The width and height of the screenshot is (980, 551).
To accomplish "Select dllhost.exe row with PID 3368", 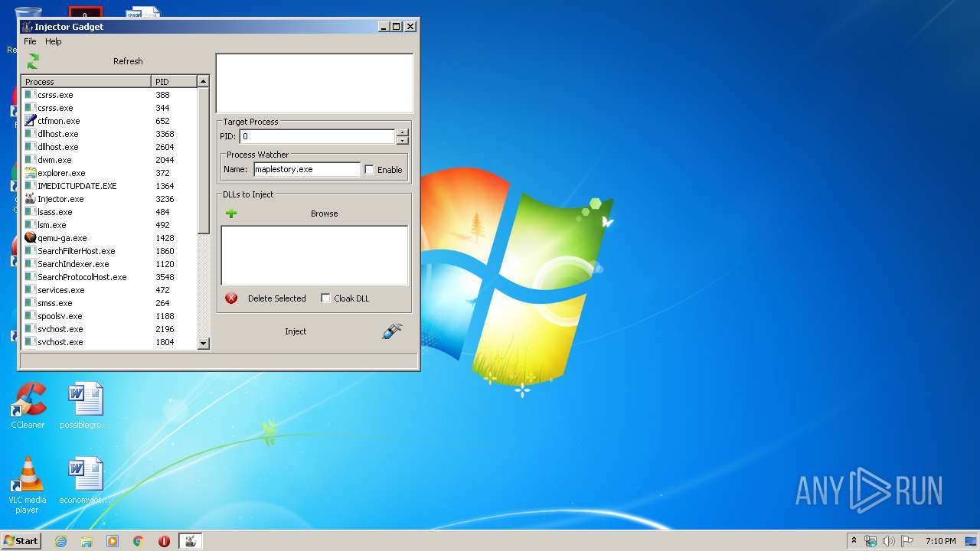I will 109,134.
